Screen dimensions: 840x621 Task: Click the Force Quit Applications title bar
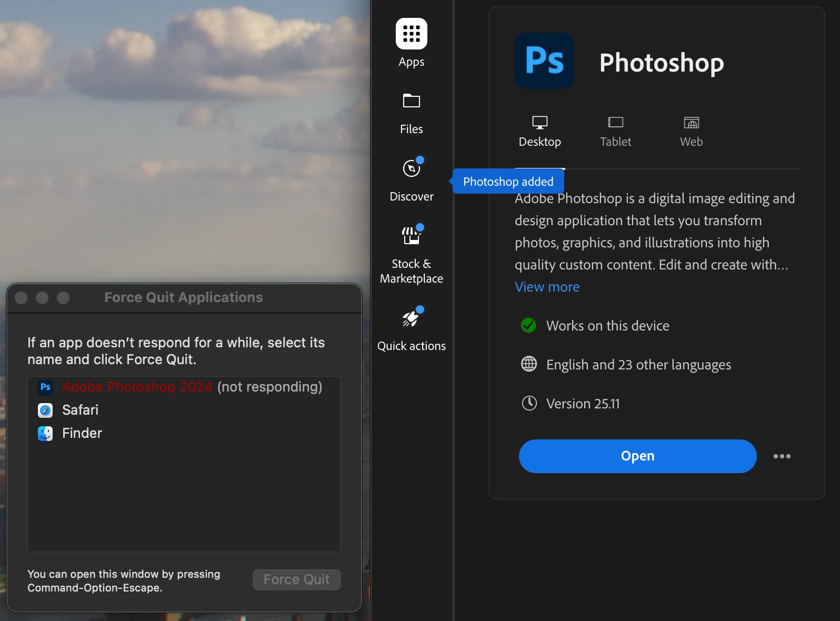(x=184, y=298)
